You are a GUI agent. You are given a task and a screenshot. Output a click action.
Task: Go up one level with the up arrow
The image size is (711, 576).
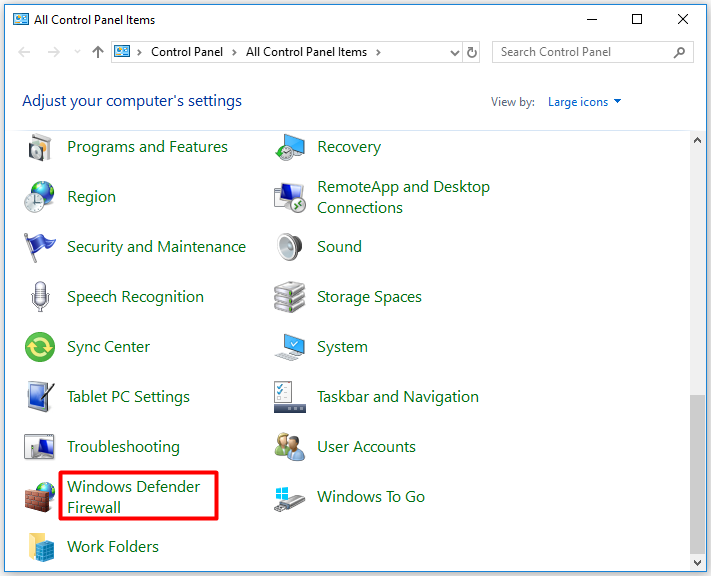pyautogui.click(x=97, y=52)
